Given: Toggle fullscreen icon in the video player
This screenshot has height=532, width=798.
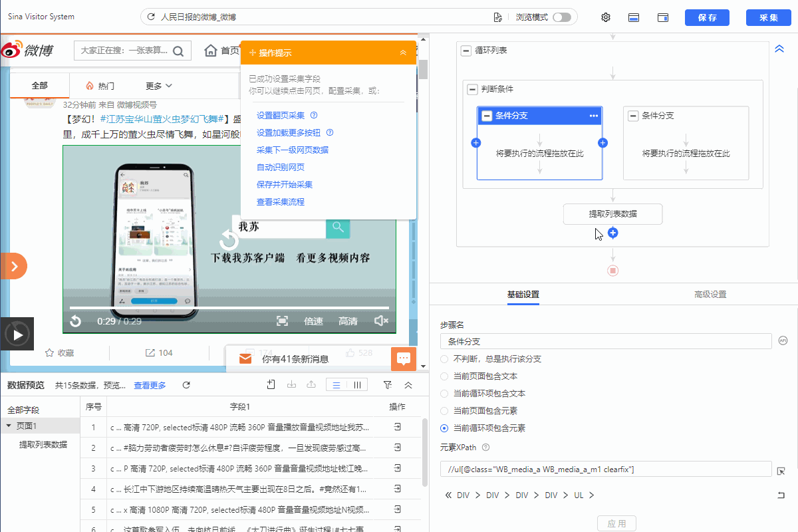Looking at the screenshot, I should coord(283,321).
